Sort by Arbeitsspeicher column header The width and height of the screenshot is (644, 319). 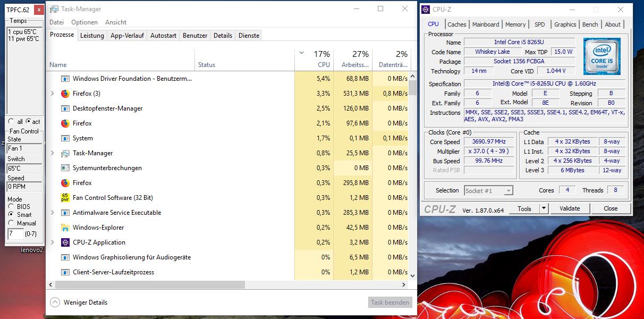pos(353,60)
